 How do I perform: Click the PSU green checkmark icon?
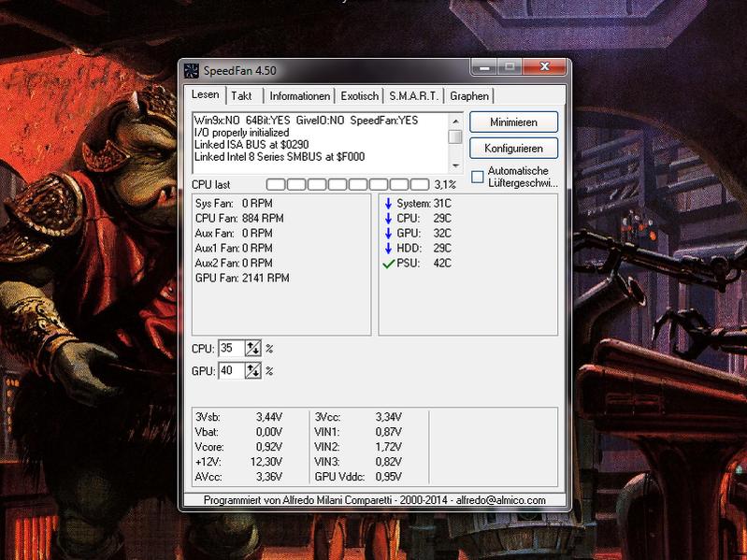tap(389, 264)
